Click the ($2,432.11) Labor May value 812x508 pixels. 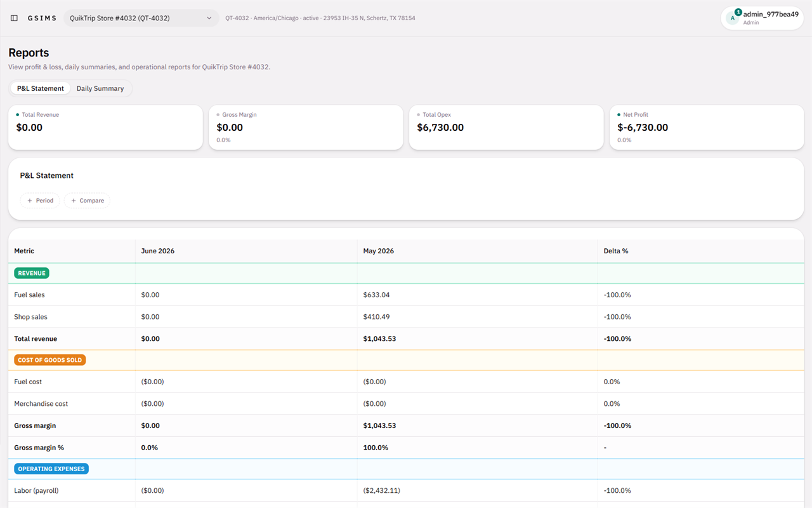(x=382, y=491)
